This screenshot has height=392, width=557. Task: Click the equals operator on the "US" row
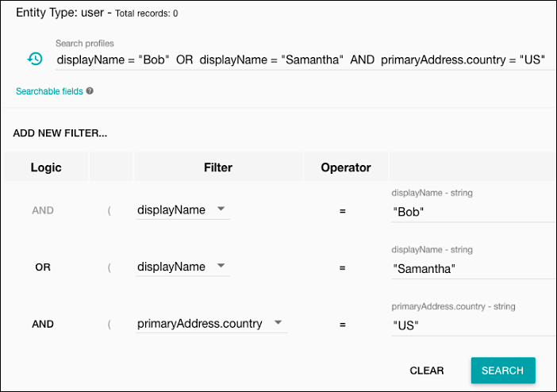[x=342, y=325]
